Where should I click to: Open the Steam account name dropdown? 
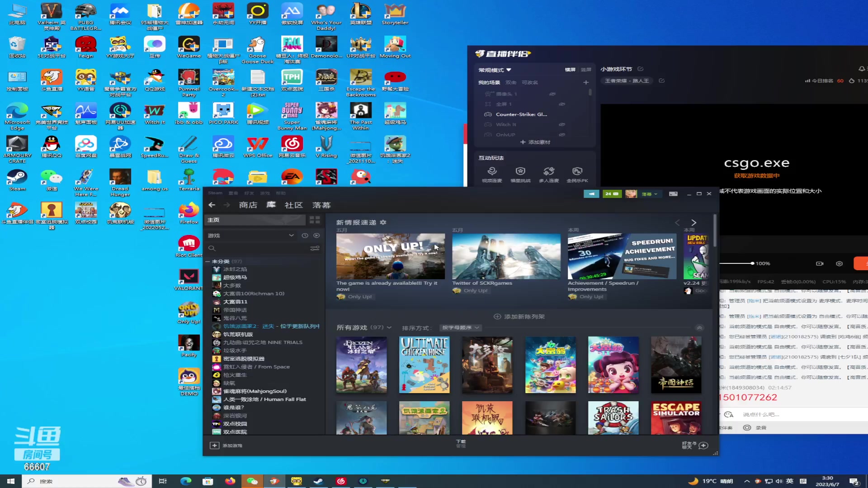point(650,194)
